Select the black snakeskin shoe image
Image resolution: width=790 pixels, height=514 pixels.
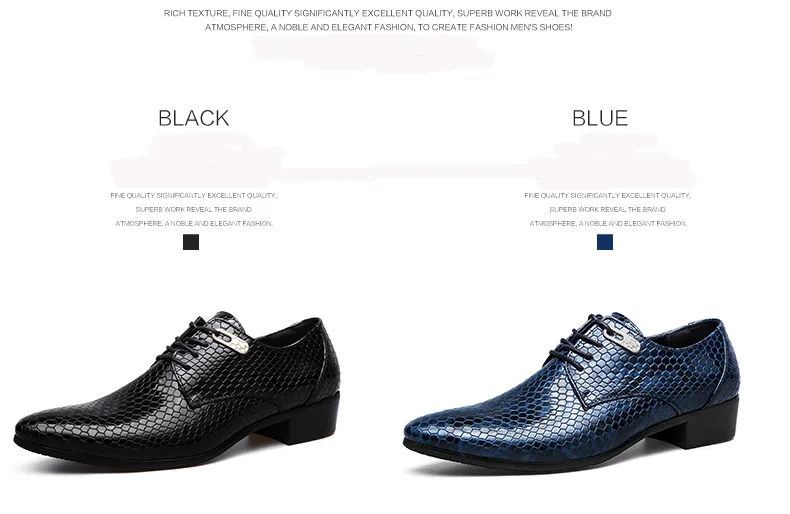point(177,390)
